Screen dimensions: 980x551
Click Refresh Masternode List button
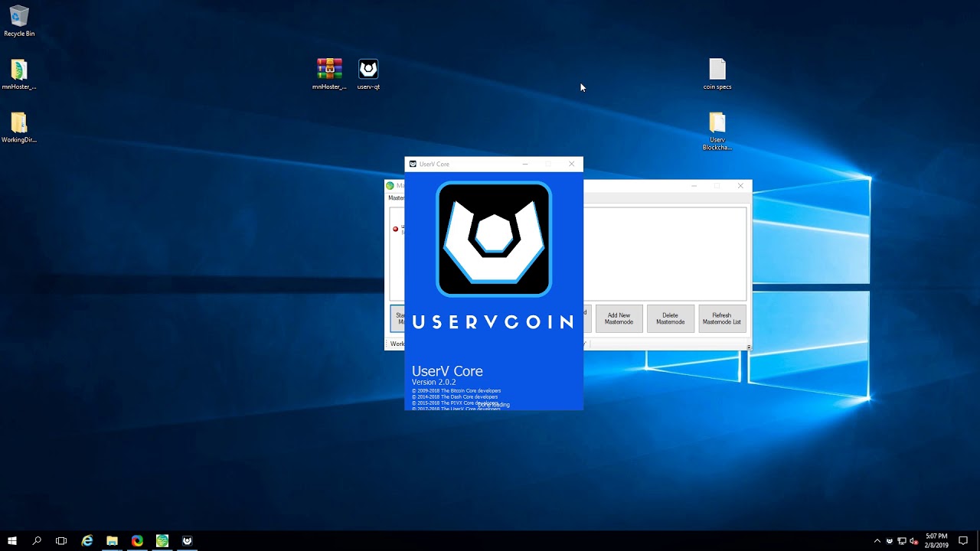[x=722, y=318]
